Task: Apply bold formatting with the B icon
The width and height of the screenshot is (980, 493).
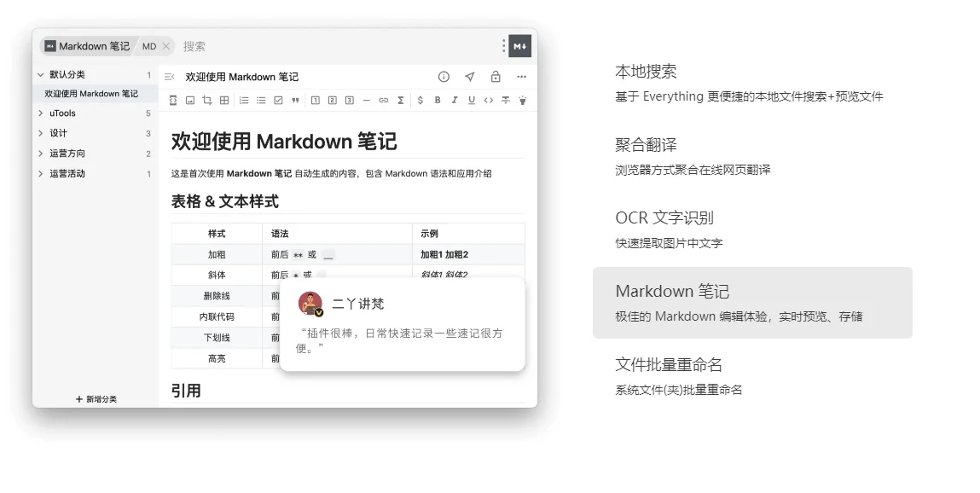Action: 438,100
